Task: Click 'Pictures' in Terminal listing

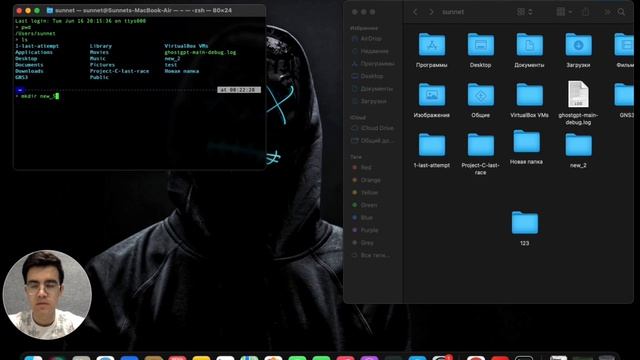Action: click(102, 65)
